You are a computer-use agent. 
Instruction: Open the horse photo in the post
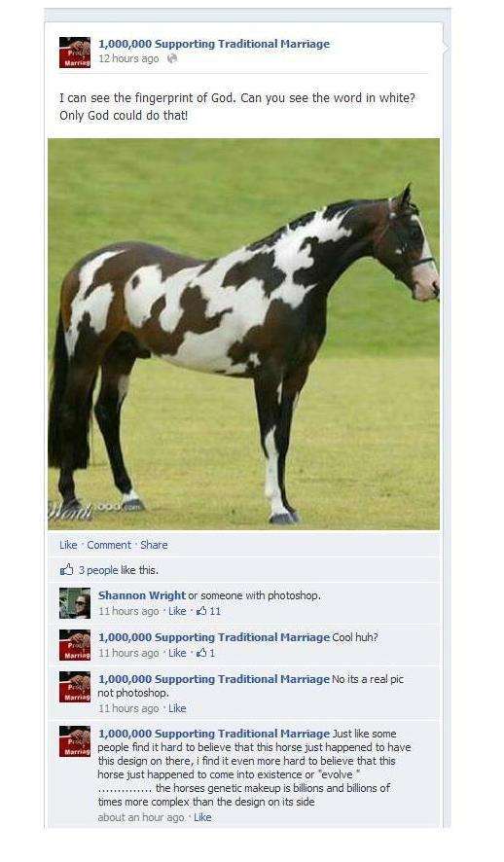click(243, 334)
